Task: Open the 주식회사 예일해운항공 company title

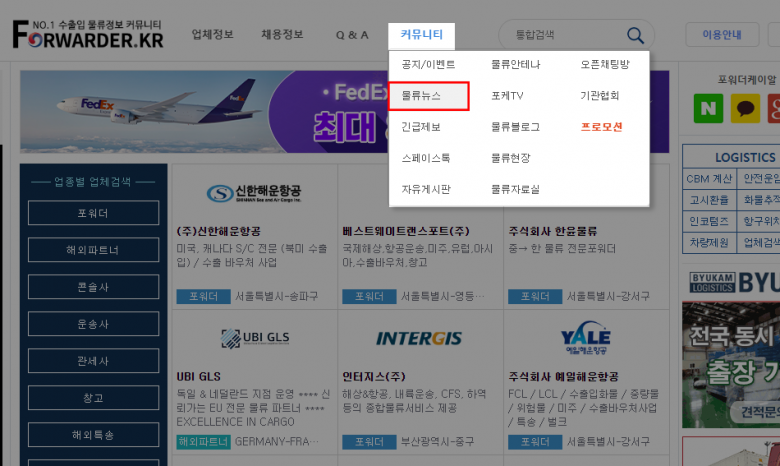Action: pos(563,376)
